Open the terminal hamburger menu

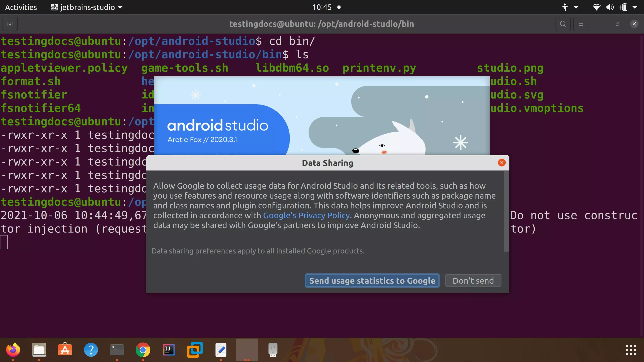click(581, 24)
